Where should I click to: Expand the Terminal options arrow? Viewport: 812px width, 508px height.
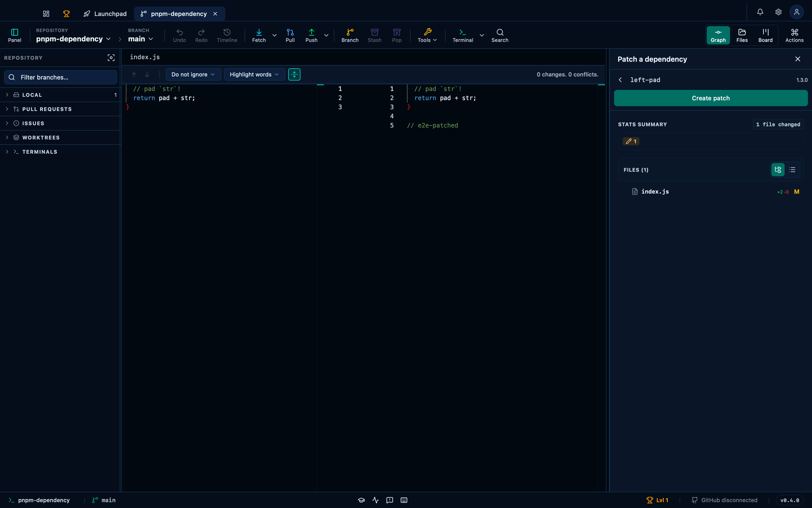[x=482, y=35]
